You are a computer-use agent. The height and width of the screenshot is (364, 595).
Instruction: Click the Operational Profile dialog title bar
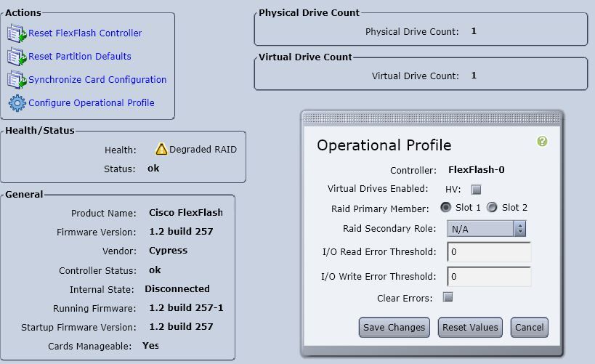tap(432, 119)
